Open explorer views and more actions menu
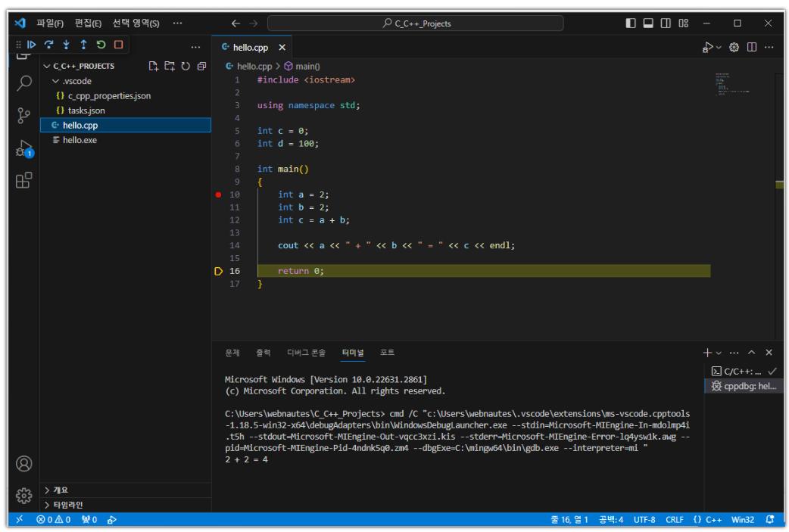This screenshot has height=532, width=789. click(x=196, y=47)
